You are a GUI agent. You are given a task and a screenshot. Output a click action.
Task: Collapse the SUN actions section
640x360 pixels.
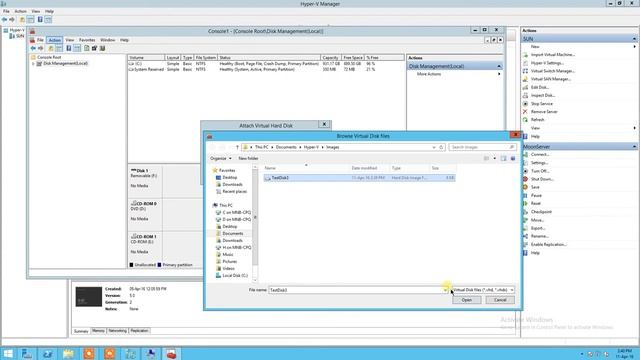[x=634, y=39]
